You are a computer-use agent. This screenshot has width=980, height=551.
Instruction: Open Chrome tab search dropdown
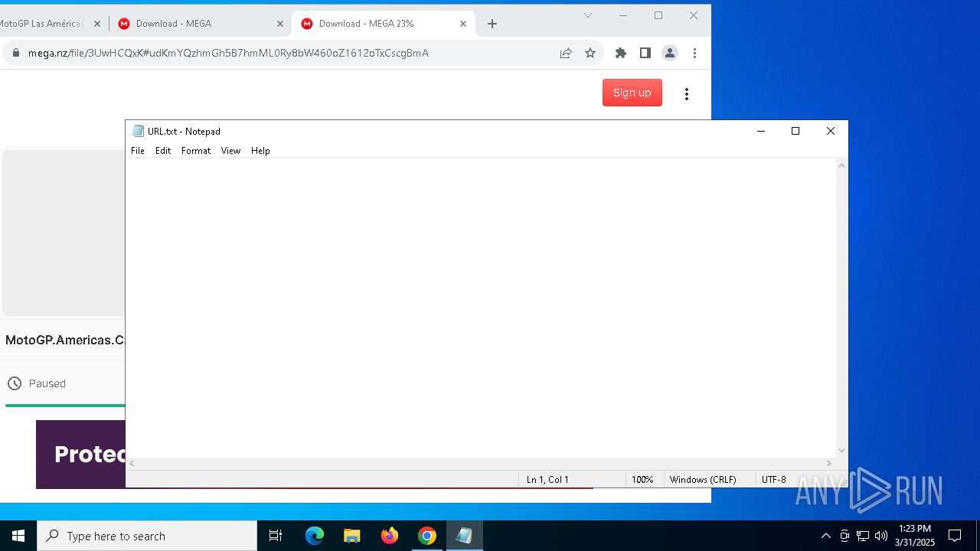pyautogui.click(x=588, y=15)
